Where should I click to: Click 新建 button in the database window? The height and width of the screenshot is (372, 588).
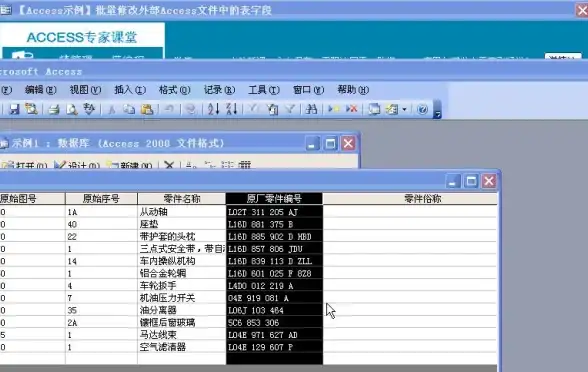(130, 165)
